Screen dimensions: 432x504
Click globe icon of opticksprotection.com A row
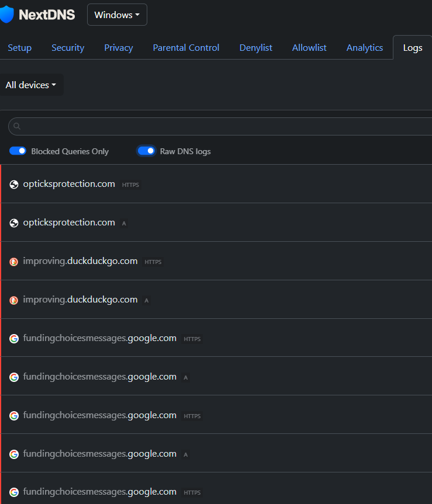[14, 223]
